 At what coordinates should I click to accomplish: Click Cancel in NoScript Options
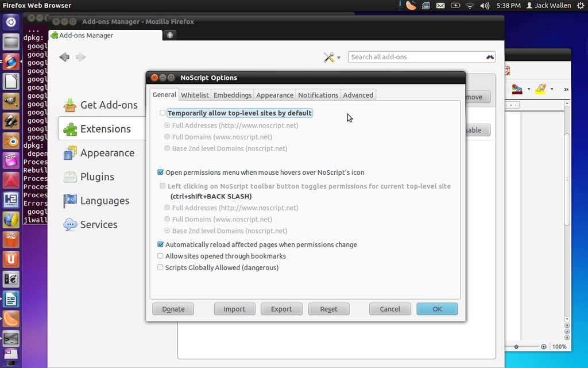tap(390, 309)
